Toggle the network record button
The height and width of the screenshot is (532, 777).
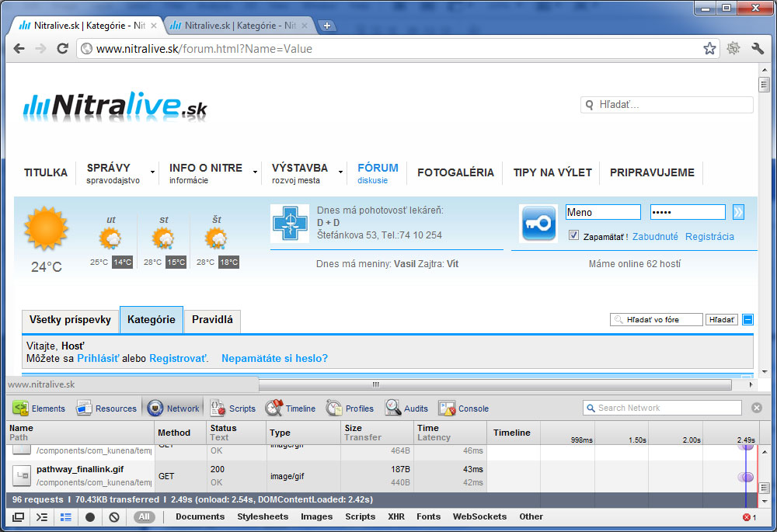click(90, 517)
